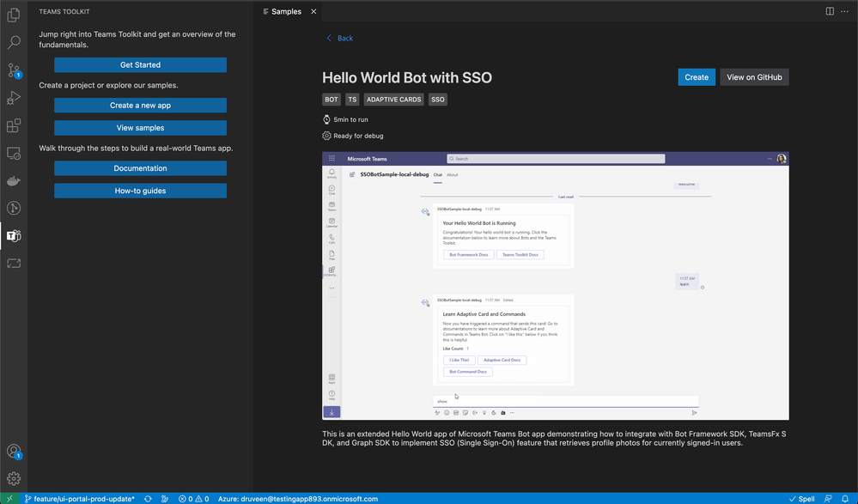Click the split editor right icon
Screen dimensions: 858x504
pyautogui.click(x=830, y=11)
